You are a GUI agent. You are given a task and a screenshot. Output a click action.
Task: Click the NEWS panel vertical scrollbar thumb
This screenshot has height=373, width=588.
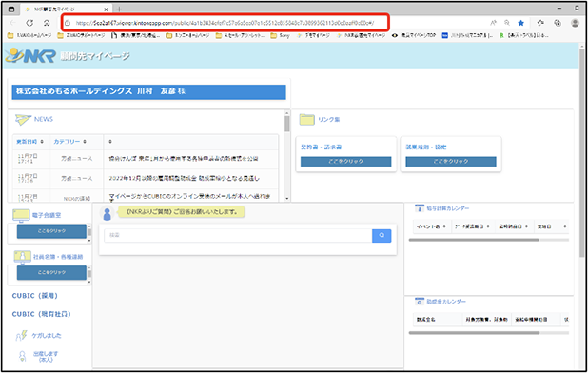click(287, 124)
